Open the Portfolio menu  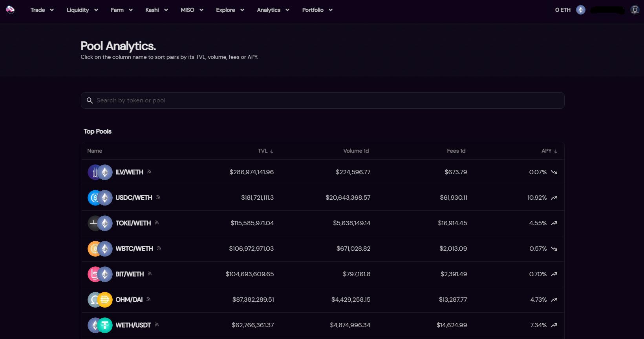click(x=317, y=10)
